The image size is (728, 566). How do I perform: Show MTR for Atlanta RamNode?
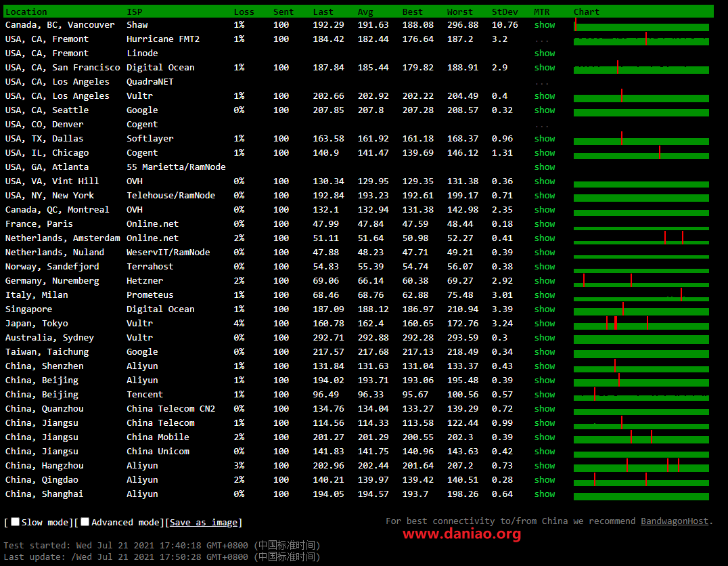pyautogui.click(x=545, y=167)
